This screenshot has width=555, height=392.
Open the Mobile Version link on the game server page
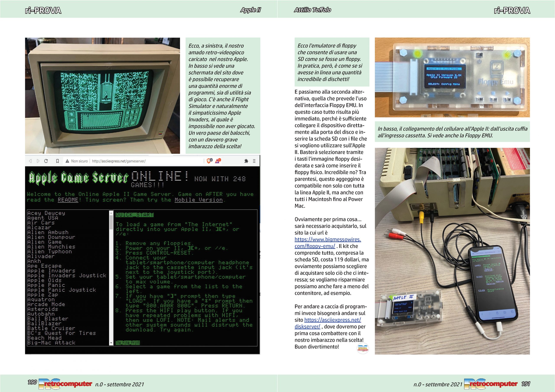click(198, 200)
